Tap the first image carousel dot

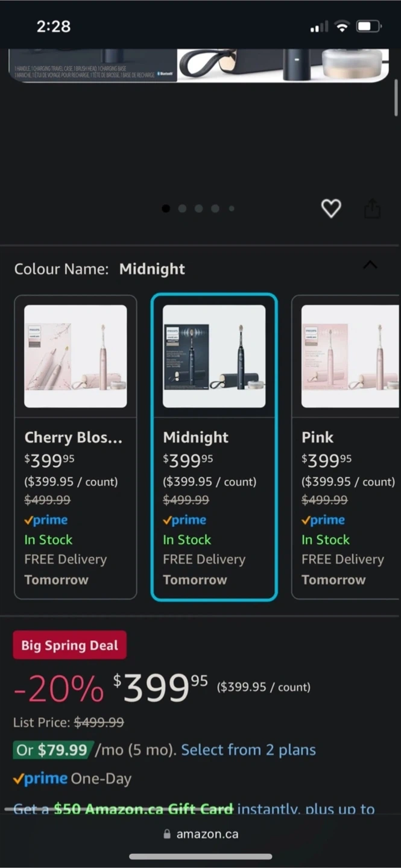[166, 209]
